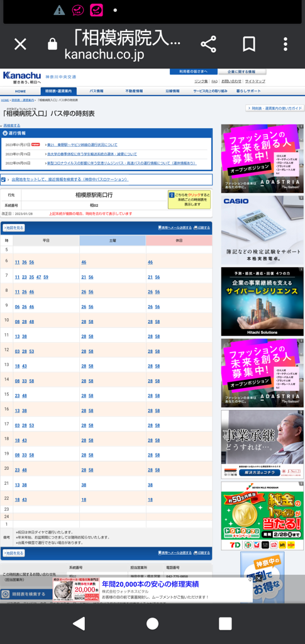
Task: Bookmark this timetable page
Action: tap(249, 44)
